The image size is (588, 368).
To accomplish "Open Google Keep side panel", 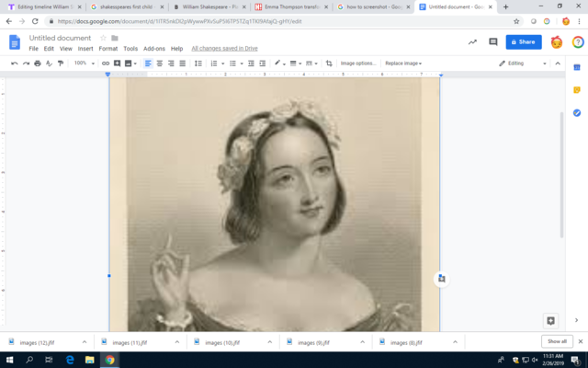I will [x=577, y=90].
